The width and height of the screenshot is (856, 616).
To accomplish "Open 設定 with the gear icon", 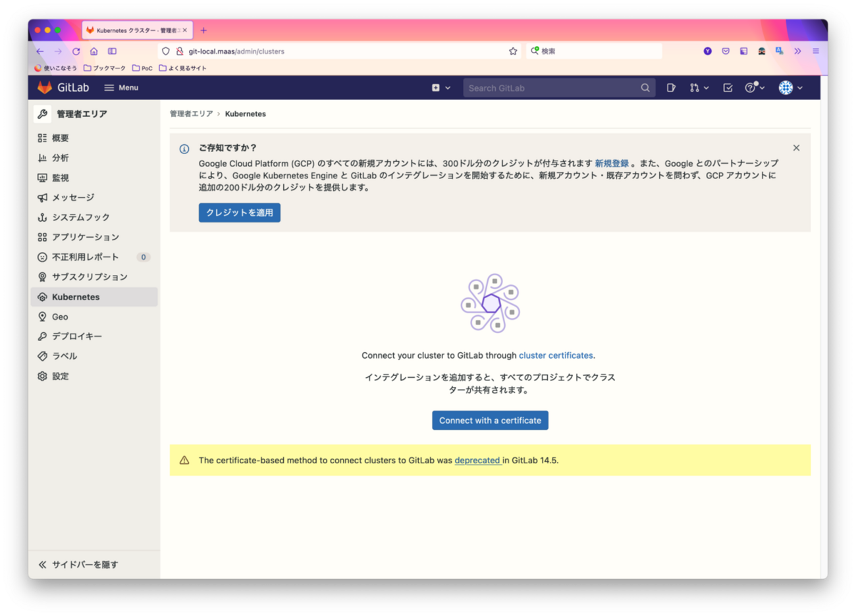I will (x=42, y=376).
